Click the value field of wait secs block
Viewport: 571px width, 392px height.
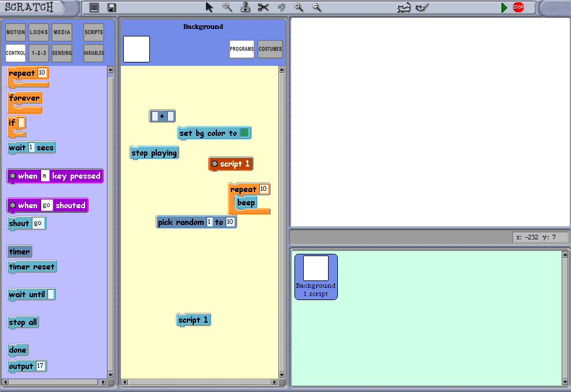click(31, 147)
